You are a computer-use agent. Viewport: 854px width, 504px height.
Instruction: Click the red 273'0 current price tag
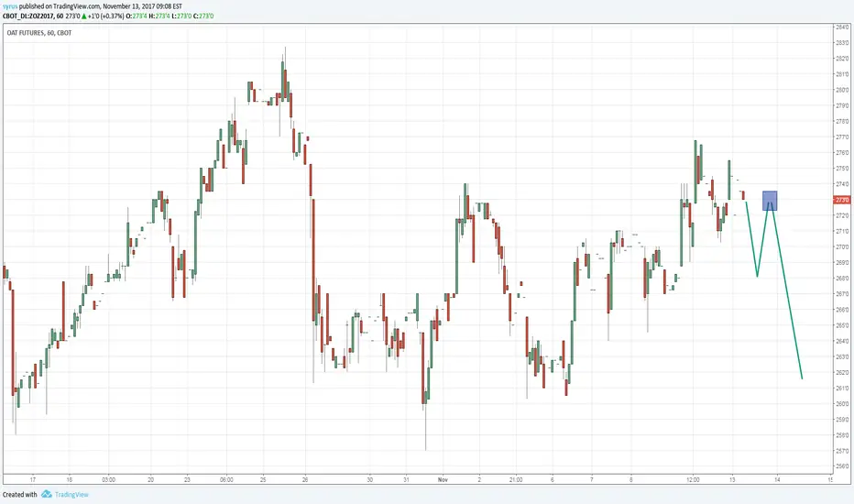(843, 200)
